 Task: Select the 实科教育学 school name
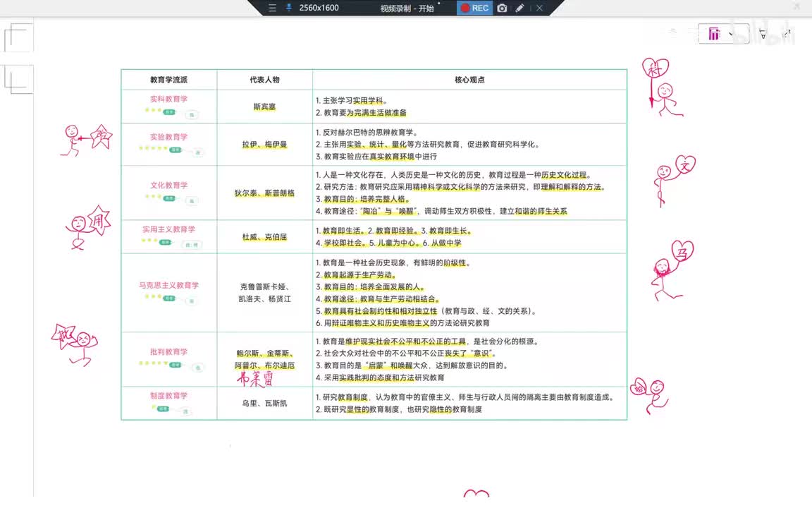pyautogui.click(x=169, y=99)
